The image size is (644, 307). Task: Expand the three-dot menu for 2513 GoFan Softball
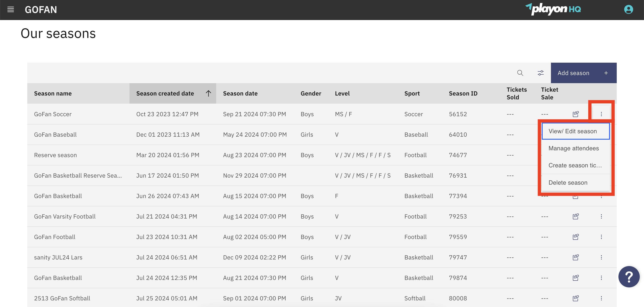click(x=601, y=298)
